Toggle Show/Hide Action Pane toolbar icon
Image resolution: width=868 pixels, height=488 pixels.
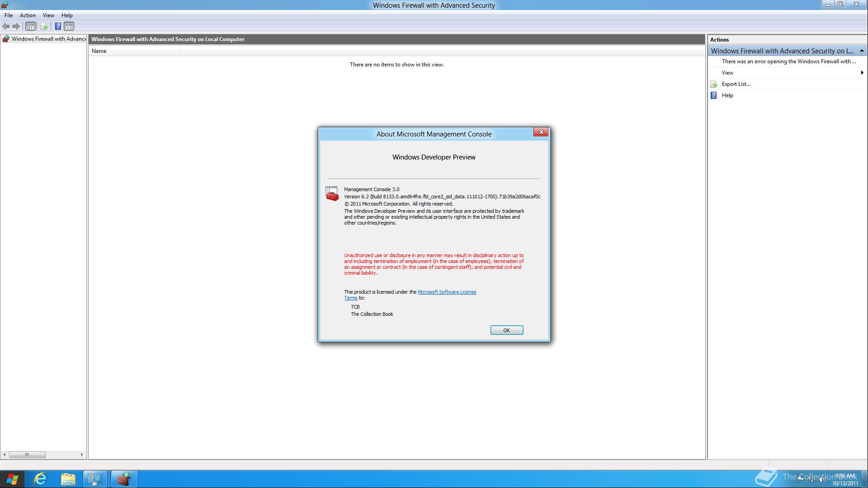pos(69,27)
